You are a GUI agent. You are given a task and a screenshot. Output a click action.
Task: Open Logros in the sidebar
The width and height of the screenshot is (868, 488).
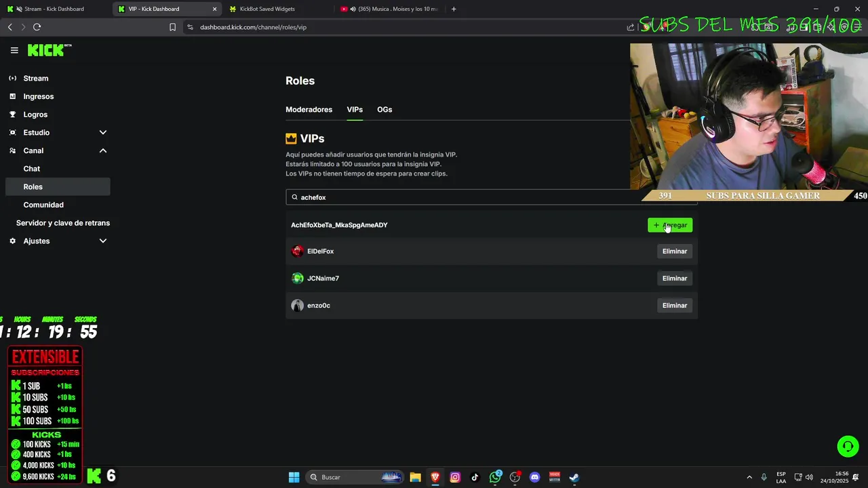point(35,115)
